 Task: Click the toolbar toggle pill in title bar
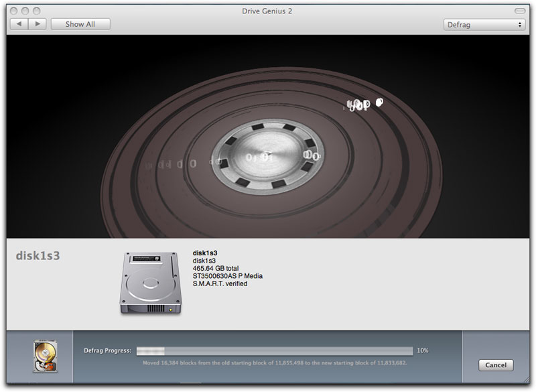[520, 11]
